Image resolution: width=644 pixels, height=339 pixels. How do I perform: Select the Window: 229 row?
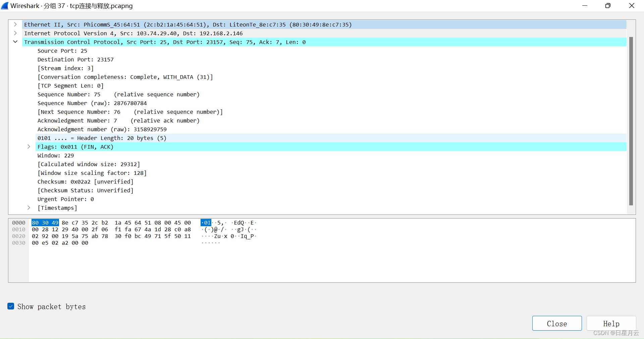(x=331, y=155)
